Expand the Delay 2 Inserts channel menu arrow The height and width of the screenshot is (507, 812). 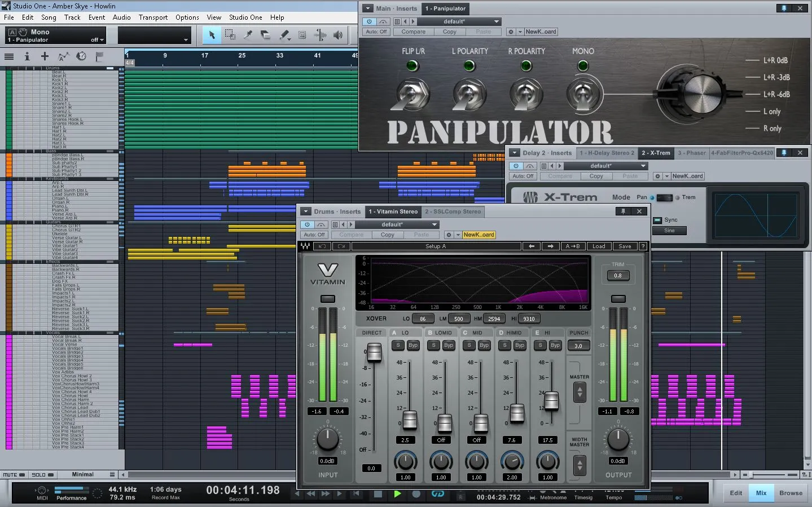(x=514, y=153)
